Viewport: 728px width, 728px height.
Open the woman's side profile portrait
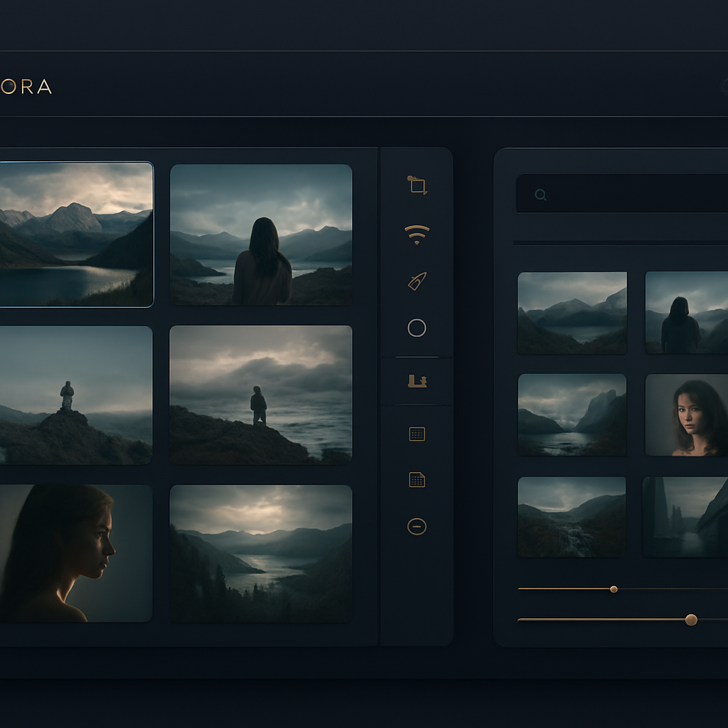(76, 553)
